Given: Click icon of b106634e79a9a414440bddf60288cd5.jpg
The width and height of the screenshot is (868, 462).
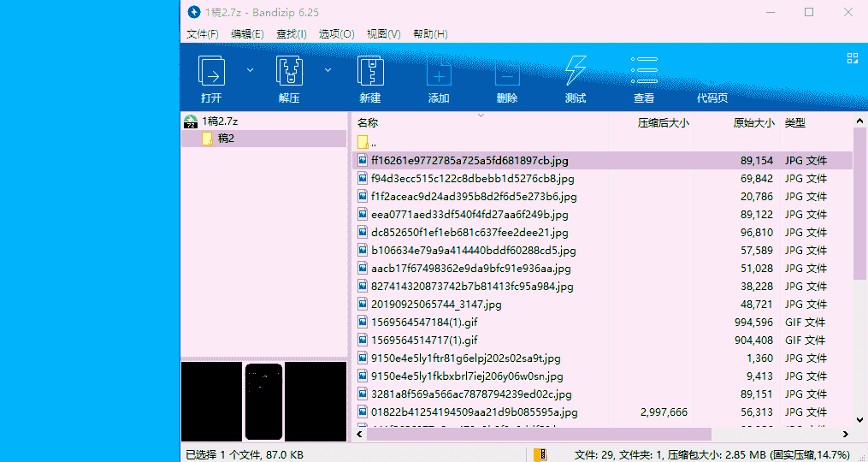Looking at the screenshot, I should (x=363, y=251).
